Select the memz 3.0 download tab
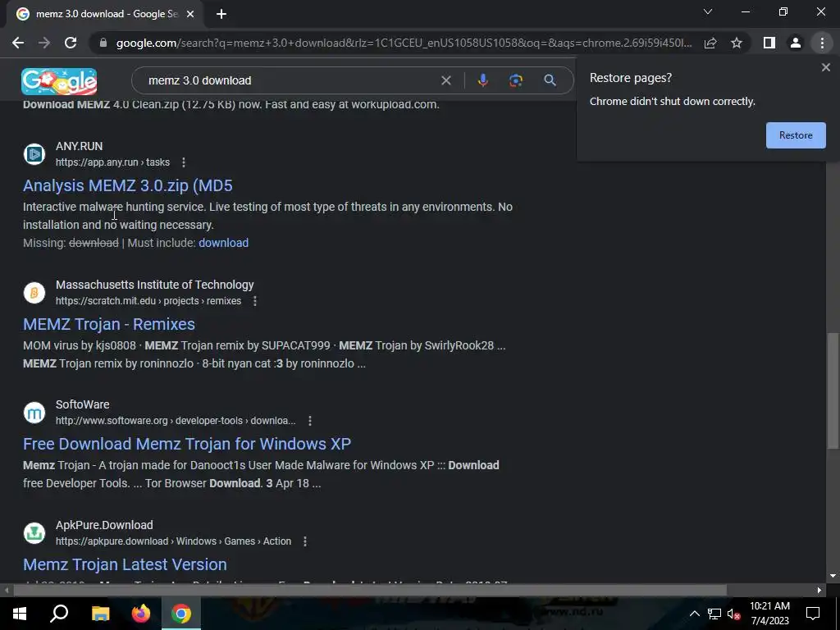The width and height of the screenshot is (840, 630). (105, 14)
